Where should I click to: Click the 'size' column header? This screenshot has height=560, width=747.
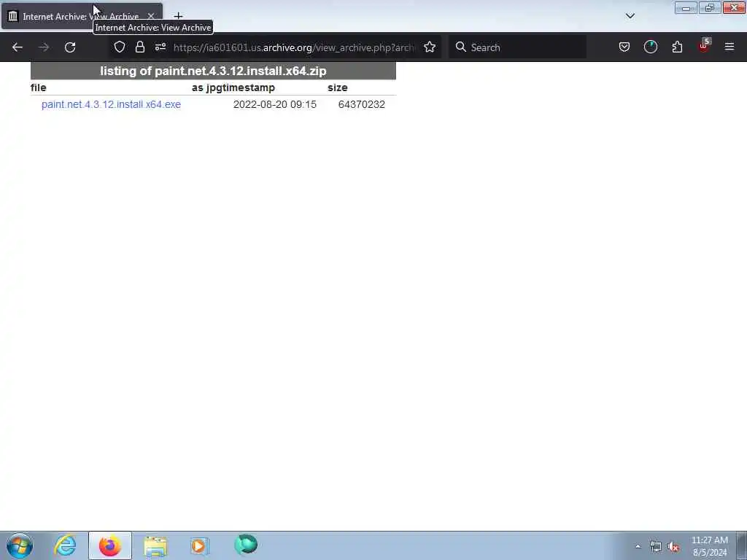coord(337,87)
